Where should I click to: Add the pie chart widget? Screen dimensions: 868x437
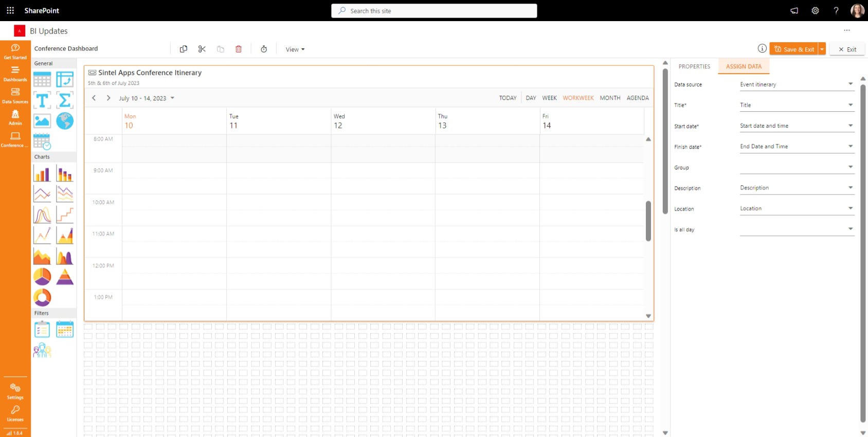(x=42, y=276)
